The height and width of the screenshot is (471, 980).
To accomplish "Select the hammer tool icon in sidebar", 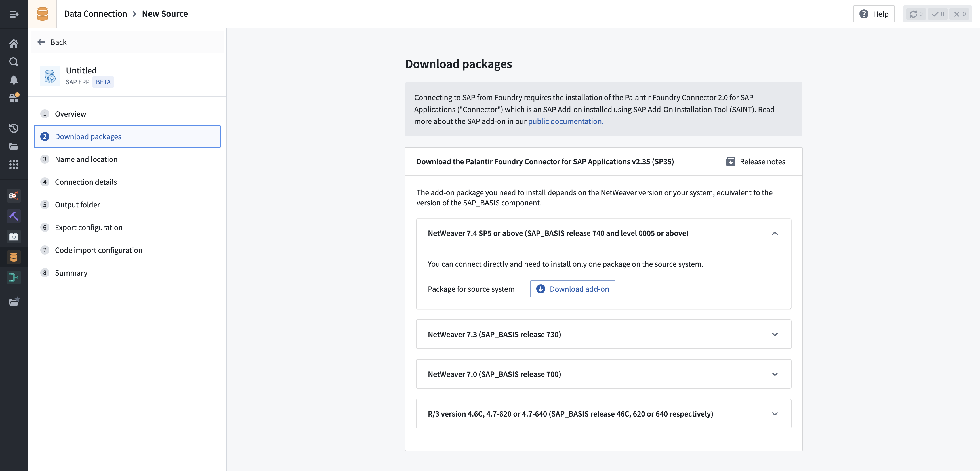I will coord(14,216).
